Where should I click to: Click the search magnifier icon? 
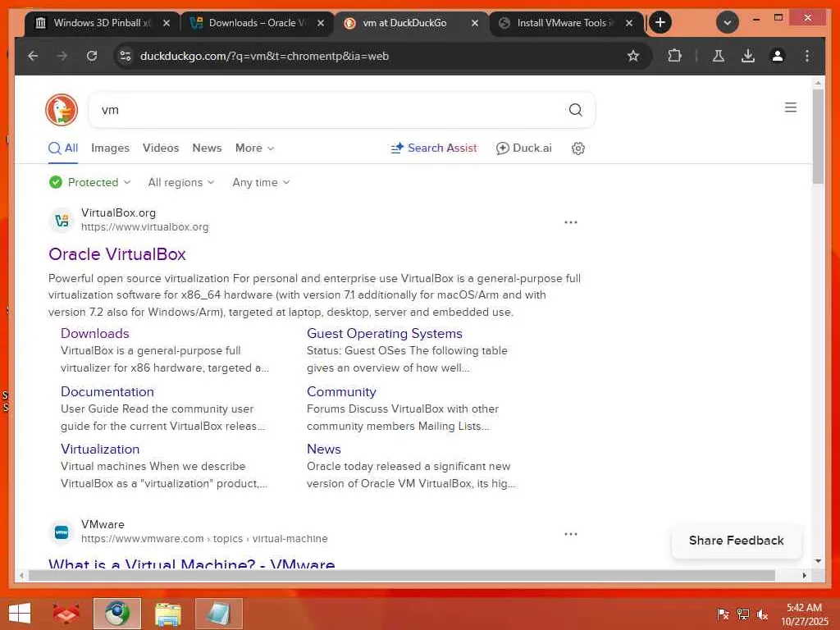[x=575, y=110]
